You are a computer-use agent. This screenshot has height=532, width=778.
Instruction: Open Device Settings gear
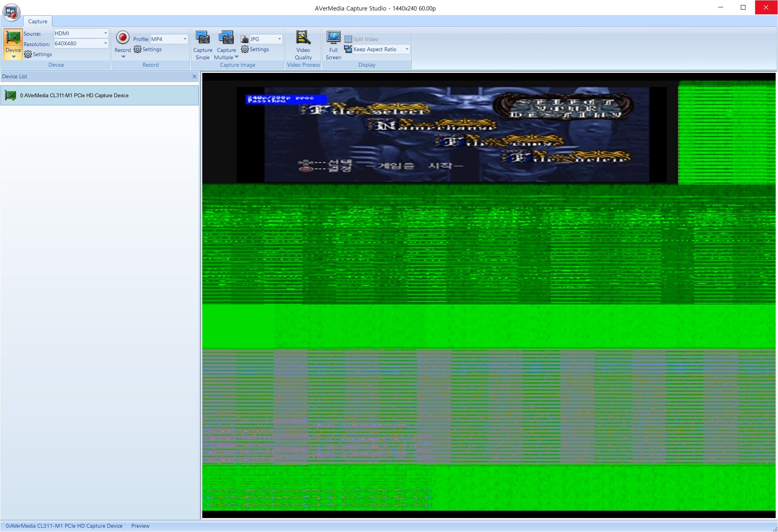38,55
